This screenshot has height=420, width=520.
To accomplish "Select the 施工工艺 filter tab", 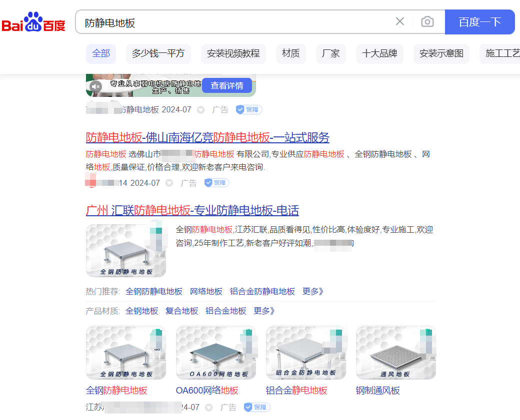I will tap(500, 53).
